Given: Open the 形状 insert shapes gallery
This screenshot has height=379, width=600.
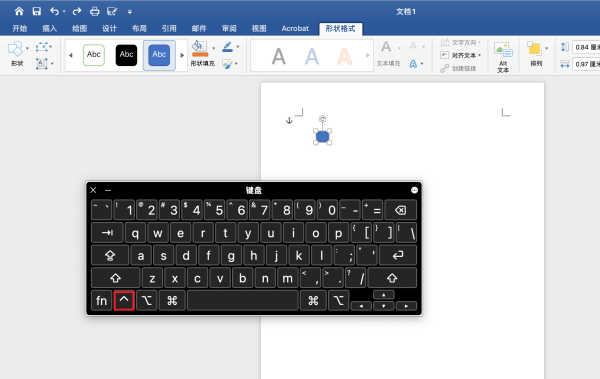Looking at the screenshot, I should tap(17, 54).
